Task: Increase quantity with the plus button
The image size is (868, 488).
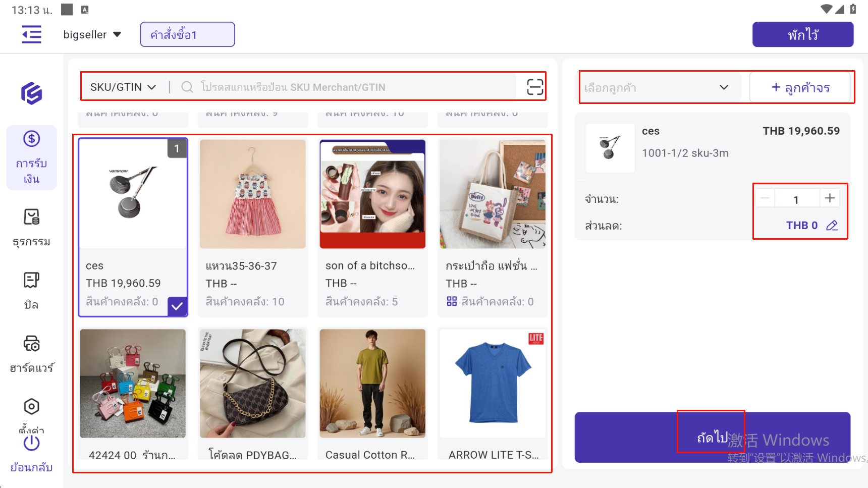Action: click(829, 198)
